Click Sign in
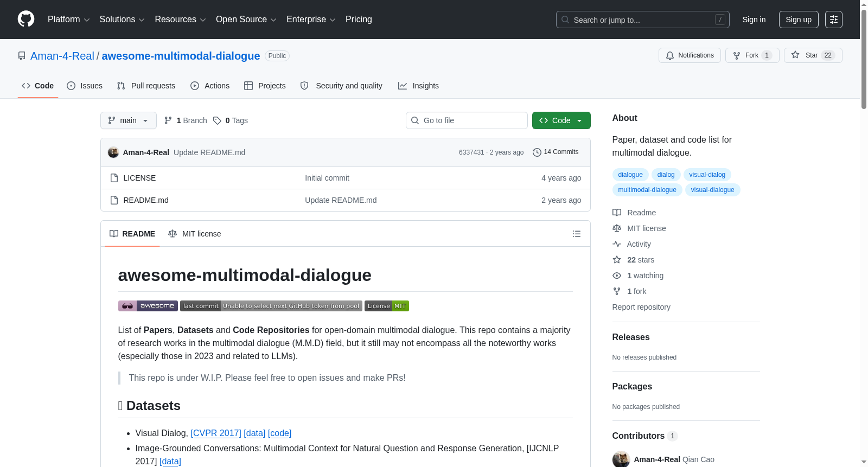 coord(754,20)
